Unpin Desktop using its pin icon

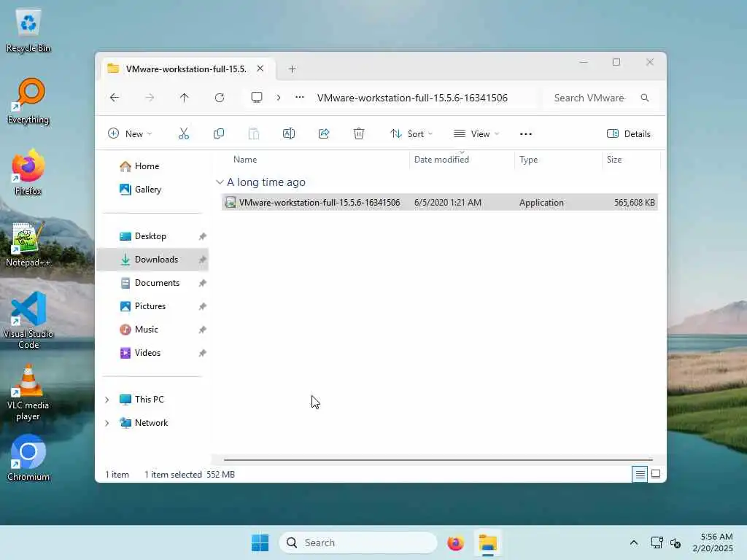point(203,236)
